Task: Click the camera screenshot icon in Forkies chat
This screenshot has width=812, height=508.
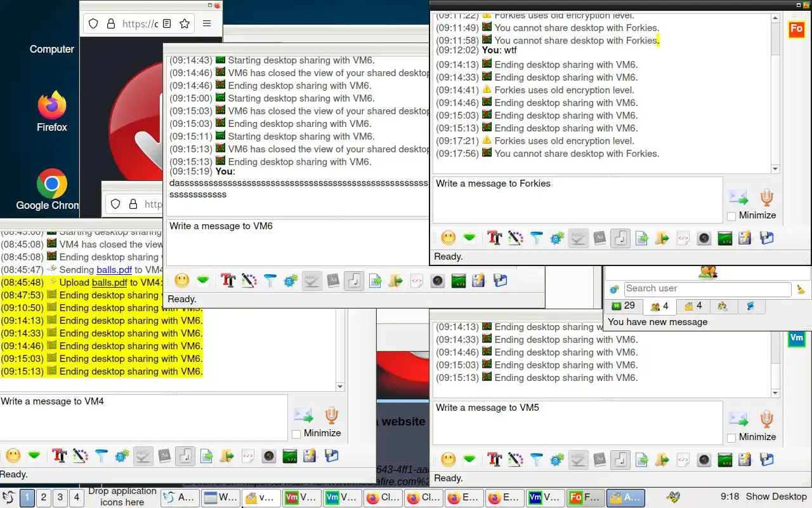Action: point(704,238)
